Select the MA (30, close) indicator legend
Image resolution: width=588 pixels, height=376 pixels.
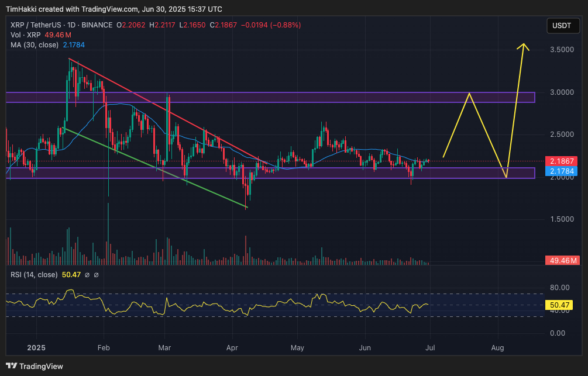pyautogui.click(x=34, y=45)
